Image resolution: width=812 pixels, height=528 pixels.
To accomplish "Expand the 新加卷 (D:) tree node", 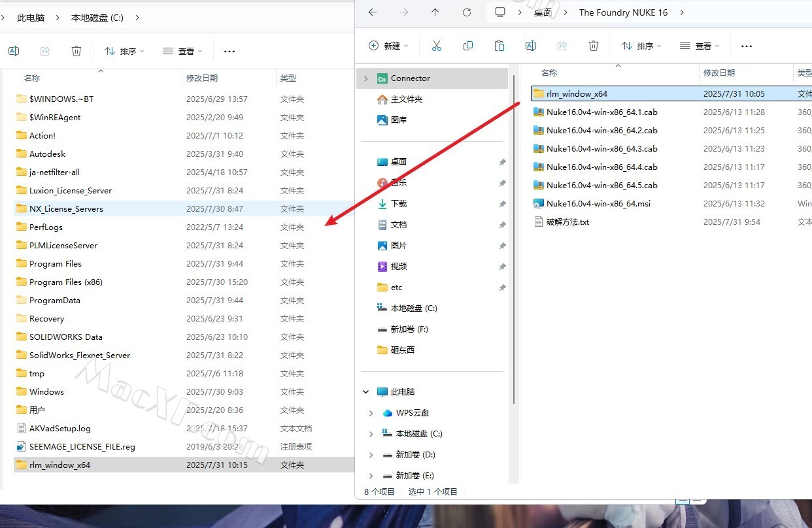I will pyautogui.click(x=371, y=455).
